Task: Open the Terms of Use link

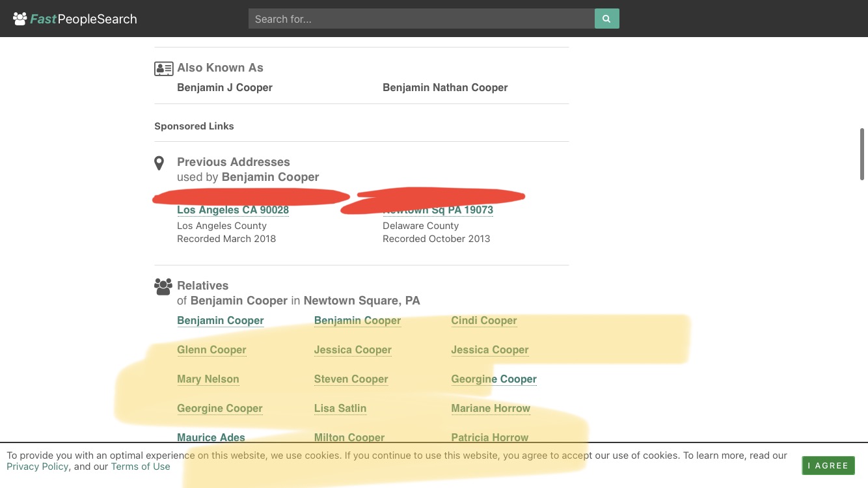Action: tap(141, 467)
